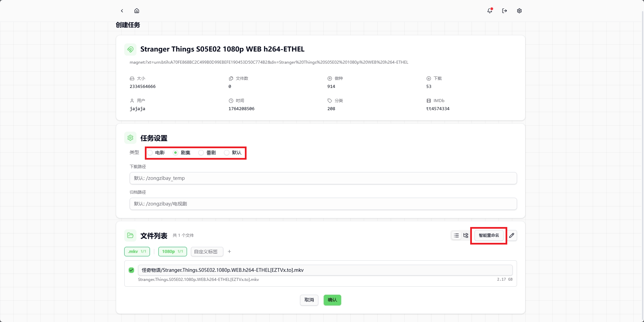Uncheck the Stranger Things mkv file checkbox
Image resolution: width=644 pixels, height=322 pixels.
click(131, 270)
